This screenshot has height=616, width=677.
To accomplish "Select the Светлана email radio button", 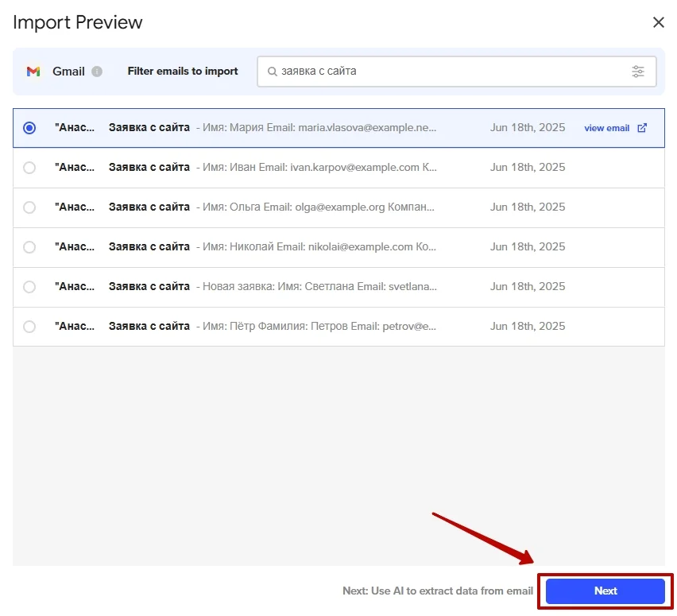I will (29, 287).
